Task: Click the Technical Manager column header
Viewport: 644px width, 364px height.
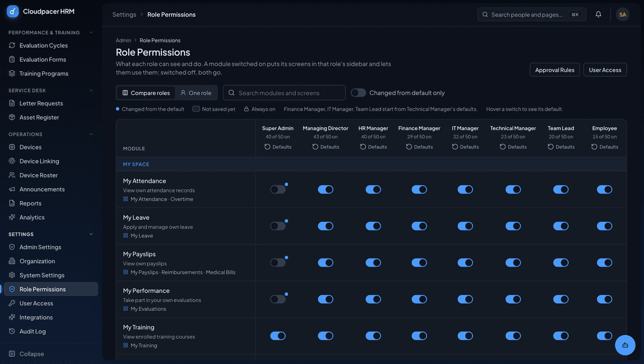Action: point(513,128)
